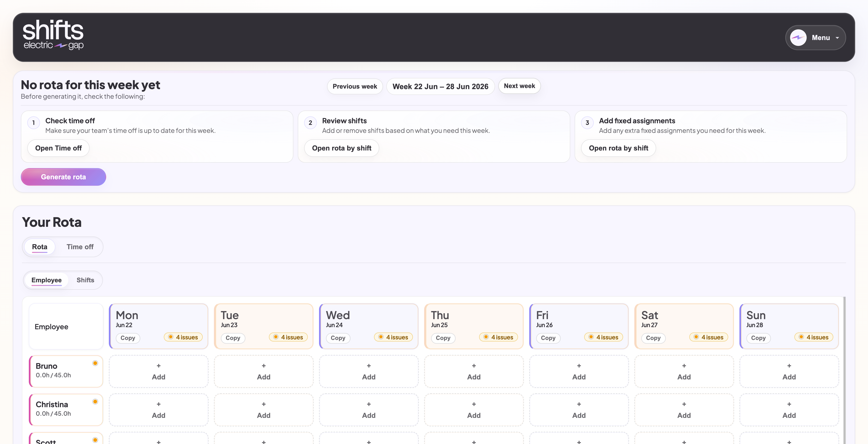Select the Shifts view tab
868x444 pixels.
click(x=85, y=280)
